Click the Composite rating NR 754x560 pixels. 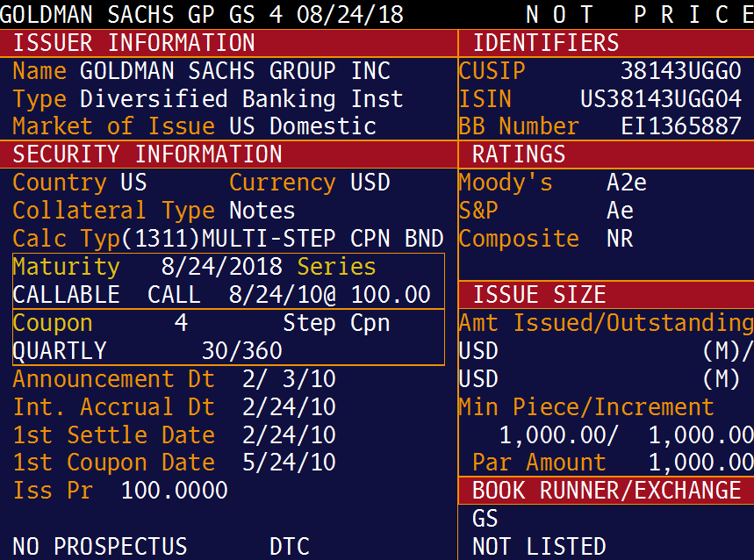(620, 239)
